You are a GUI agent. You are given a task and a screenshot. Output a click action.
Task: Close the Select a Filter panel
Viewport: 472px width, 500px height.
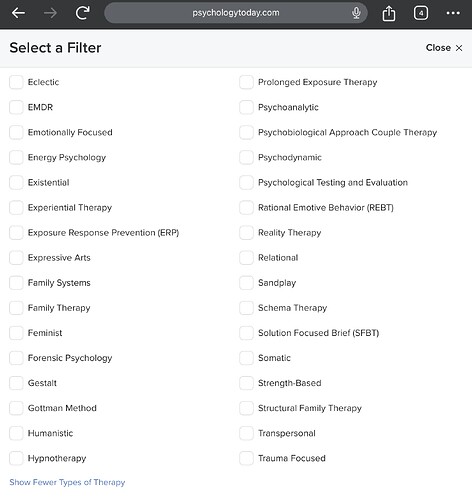click(x=444, y=48)
